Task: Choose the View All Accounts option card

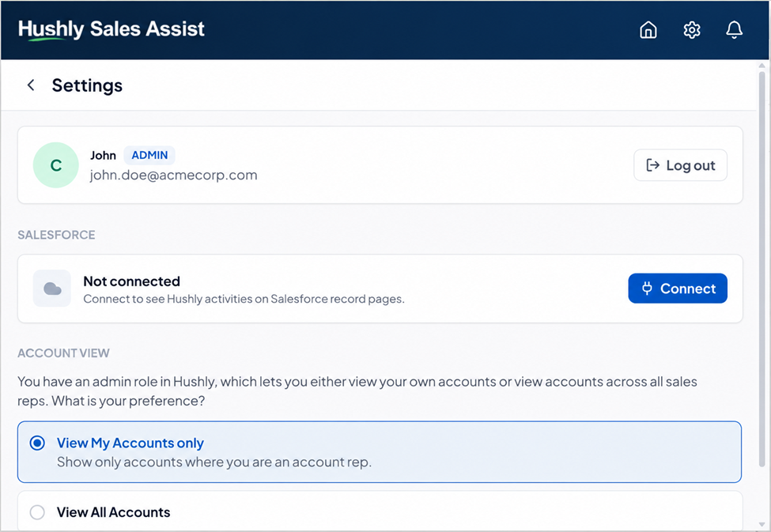Action: 380,511
